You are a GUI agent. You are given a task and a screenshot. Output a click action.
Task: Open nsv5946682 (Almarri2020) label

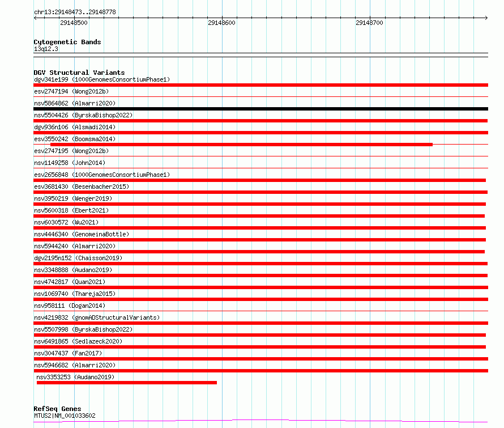click(x=75, y=365)
